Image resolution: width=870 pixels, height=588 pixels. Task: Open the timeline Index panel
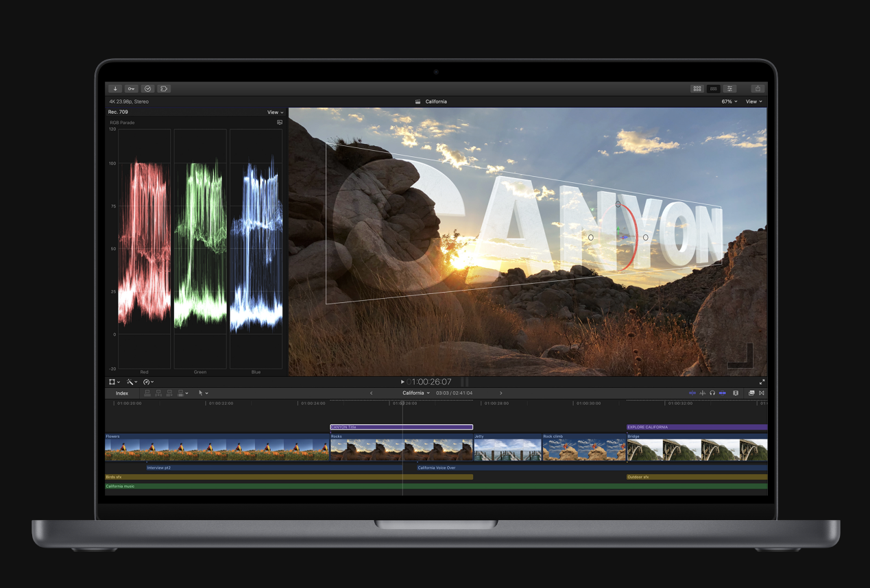122,393
